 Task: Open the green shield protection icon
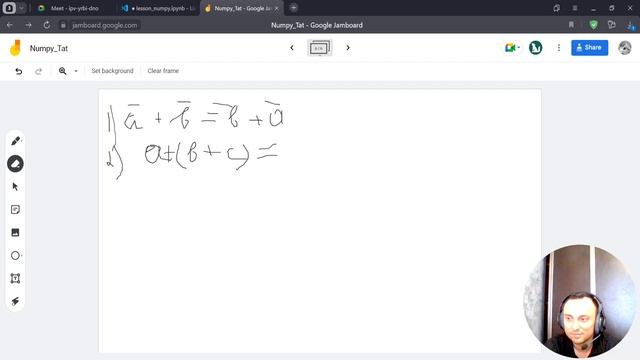(593, 25)
